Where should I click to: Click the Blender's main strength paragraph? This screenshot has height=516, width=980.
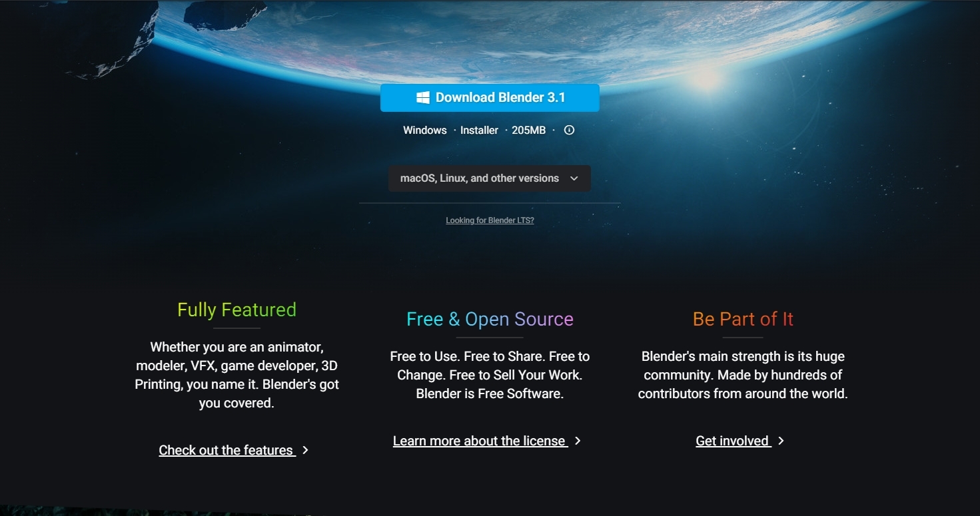point(743,375)
